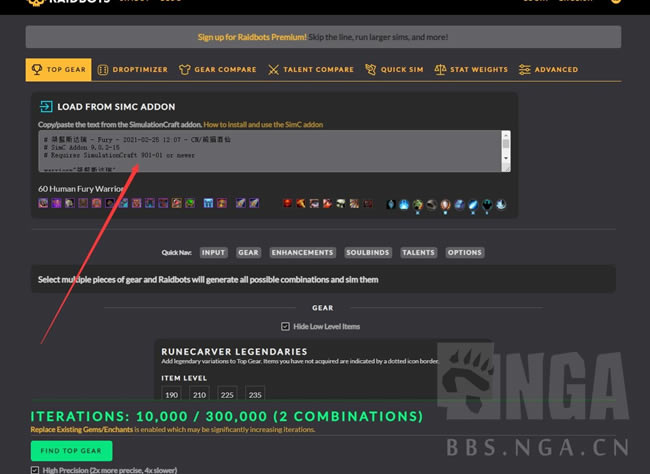Jump to Enhancements via Quick Nav
The image size is (650, 474).
tap(304, 253)
